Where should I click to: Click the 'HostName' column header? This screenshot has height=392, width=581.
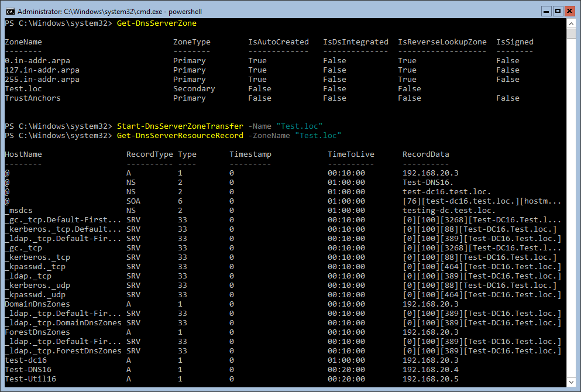23,154
